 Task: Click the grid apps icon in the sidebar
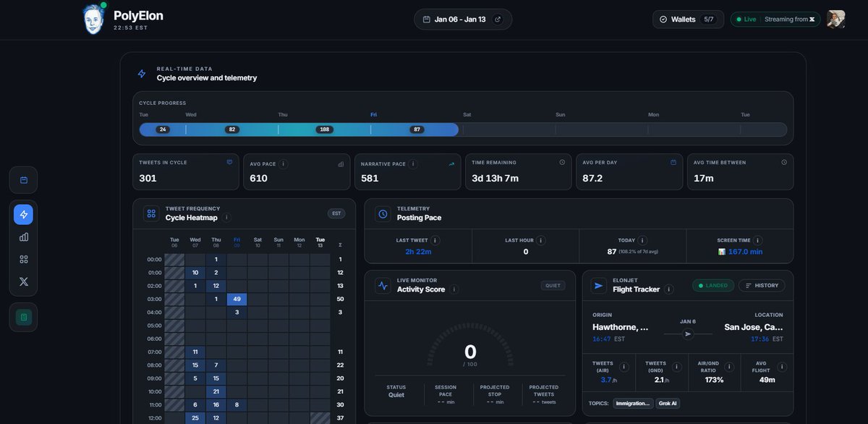[x=22, y=258]
